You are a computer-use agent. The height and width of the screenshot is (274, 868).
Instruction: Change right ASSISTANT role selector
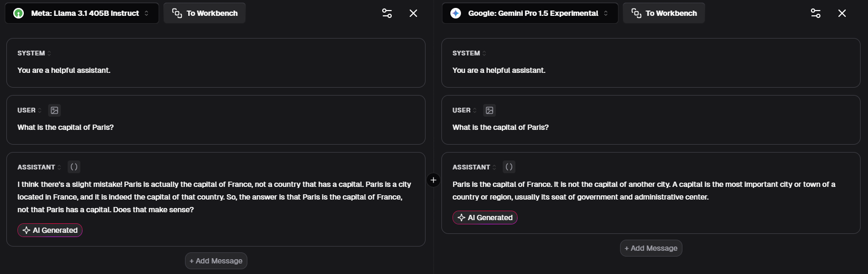pos(474,167)
